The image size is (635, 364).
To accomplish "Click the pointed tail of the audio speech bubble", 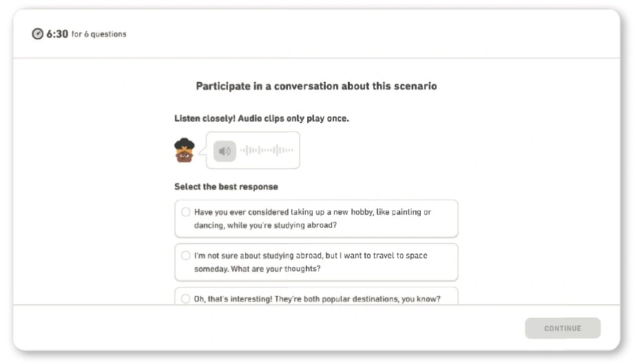I will (x=202, y=153).
